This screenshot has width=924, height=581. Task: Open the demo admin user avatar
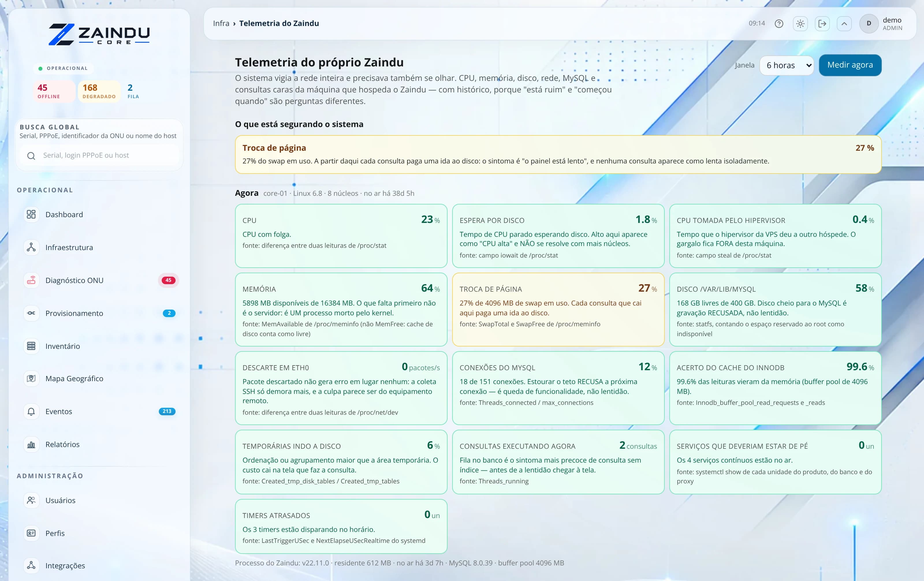869,23
